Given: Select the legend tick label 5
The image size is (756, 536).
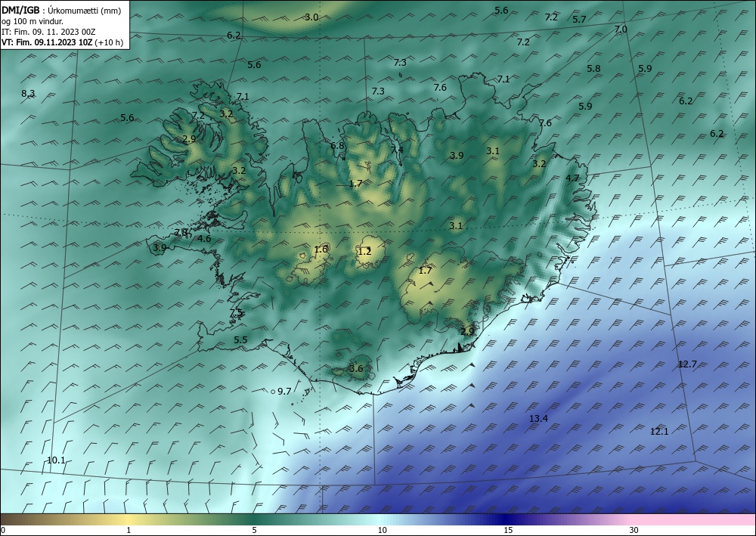Looking at the screenshot, I should coord(254,531).
